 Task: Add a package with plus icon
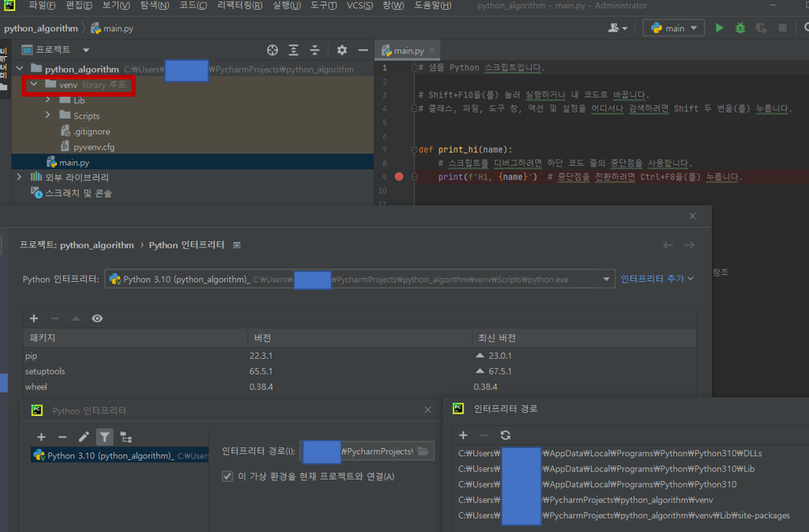tap(34, 318)
